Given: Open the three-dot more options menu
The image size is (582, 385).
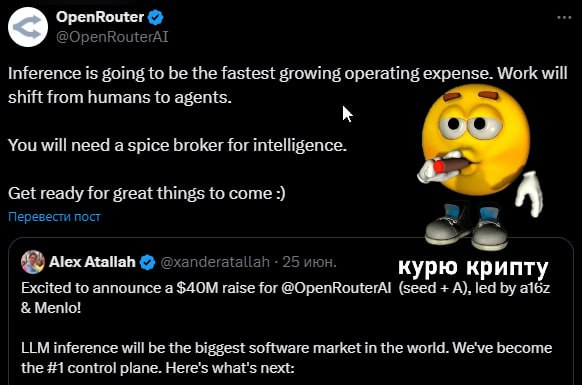Looking at the screenshot, I should [x=564, y=17].
